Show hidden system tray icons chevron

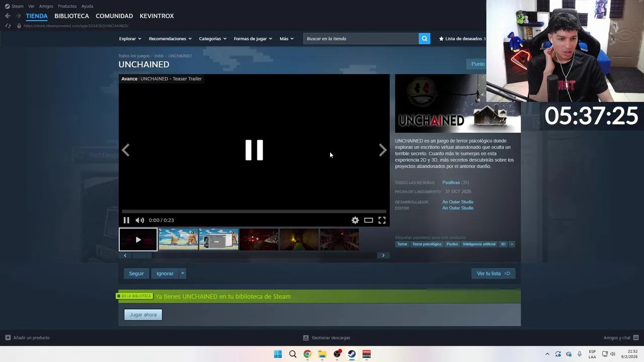pos(547,354)
